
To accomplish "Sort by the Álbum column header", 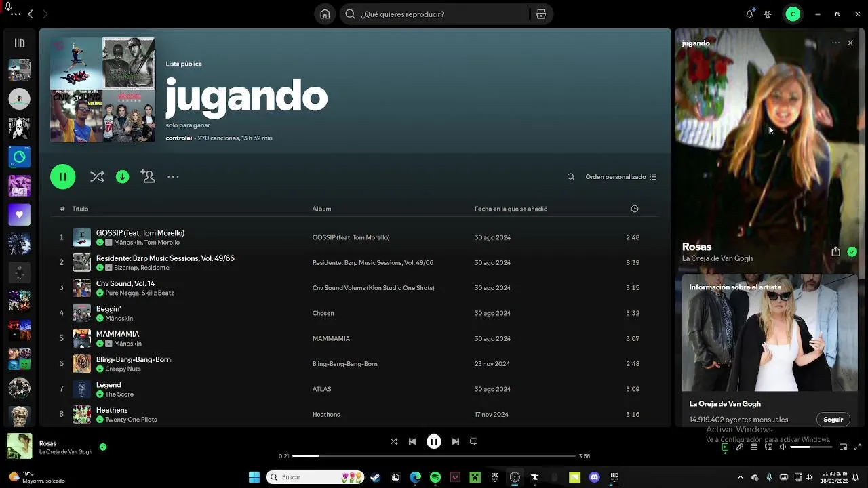I will pyautogui.click(x=321, y=209).
